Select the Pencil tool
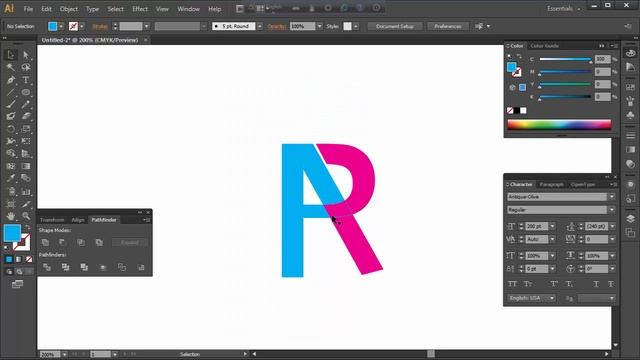This screenshot has width=640, height=360. click(26, 104)
